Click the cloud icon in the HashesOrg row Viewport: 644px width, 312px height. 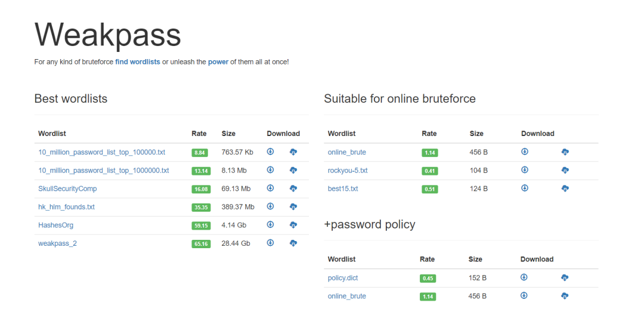[293, 225]
